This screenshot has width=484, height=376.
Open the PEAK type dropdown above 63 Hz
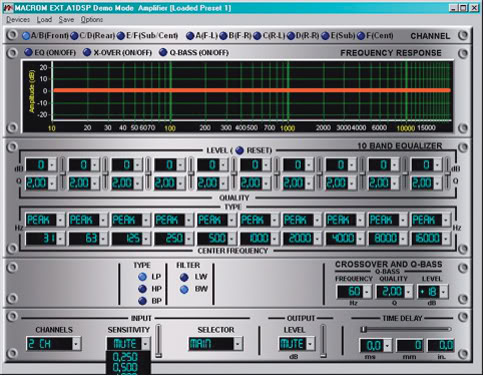click(103, 220)
